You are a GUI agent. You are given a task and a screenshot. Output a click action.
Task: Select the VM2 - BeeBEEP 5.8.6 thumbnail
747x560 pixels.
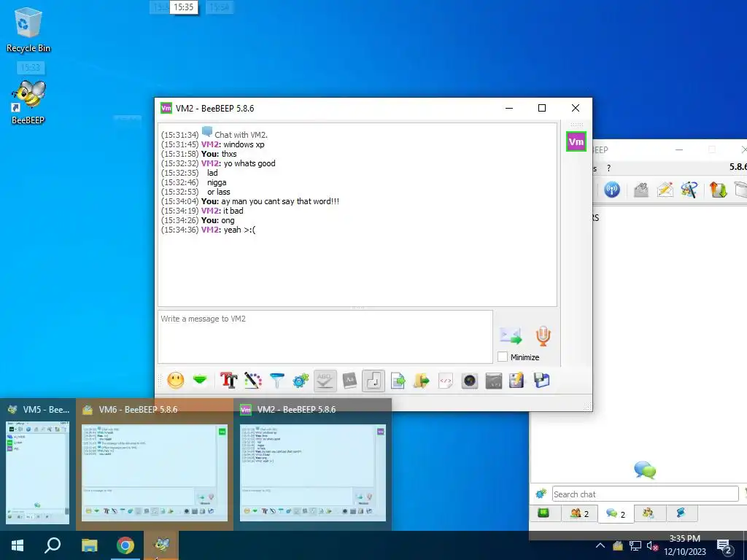(x=312, y=464)
